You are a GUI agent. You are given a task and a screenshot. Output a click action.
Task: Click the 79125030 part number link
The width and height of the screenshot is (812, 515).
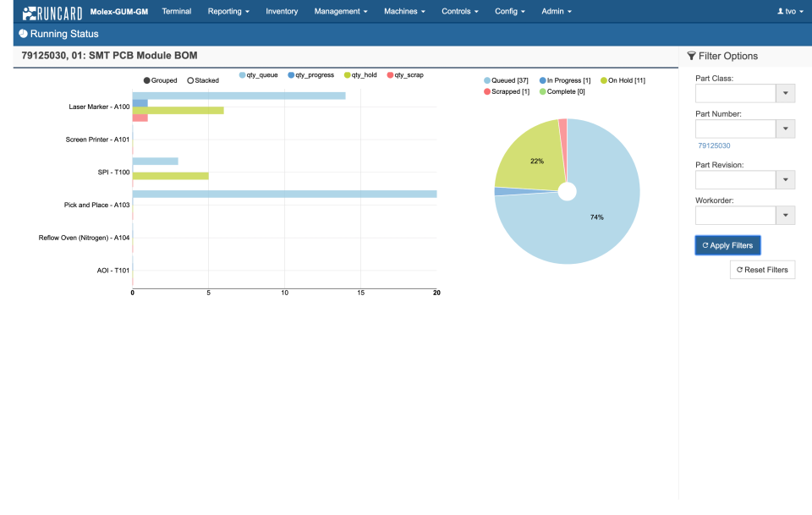click(x=713, y=145)
